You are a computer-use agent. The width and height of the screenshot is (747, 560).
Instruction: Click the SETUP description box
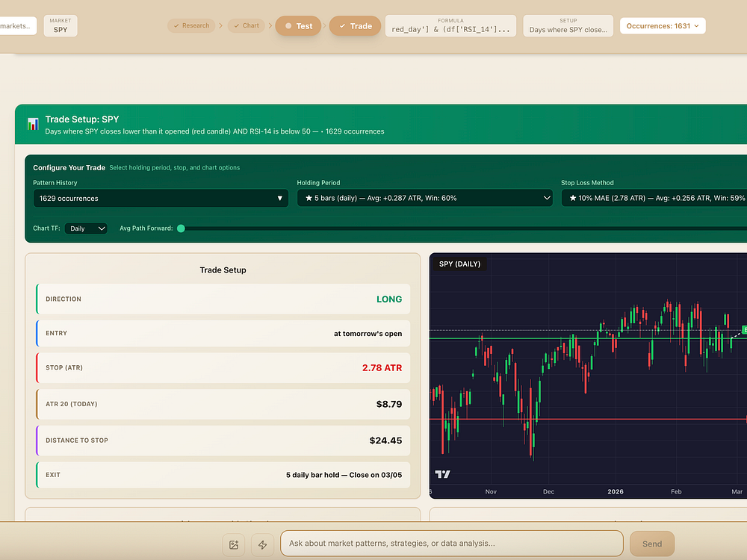568,25
